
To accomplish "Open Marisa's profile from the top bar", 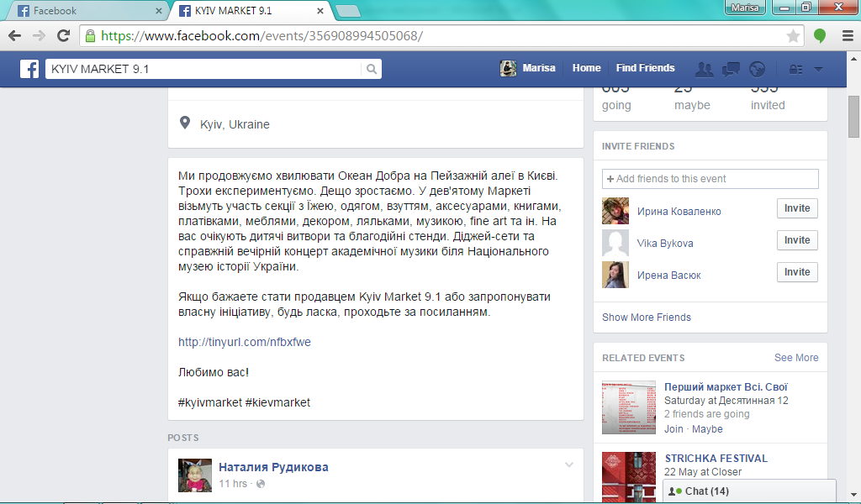I will (x=528, y=68).
